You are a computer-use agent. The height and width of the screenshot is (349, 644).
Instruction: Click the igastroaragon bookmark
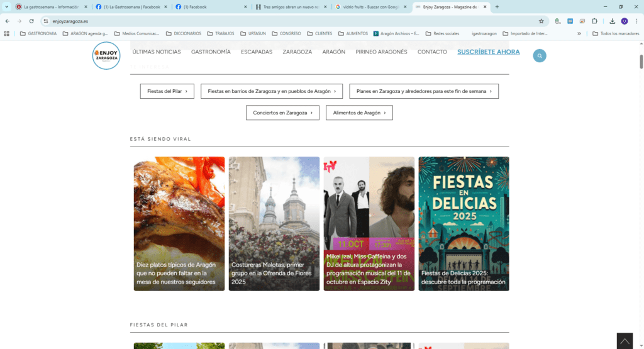484,33
